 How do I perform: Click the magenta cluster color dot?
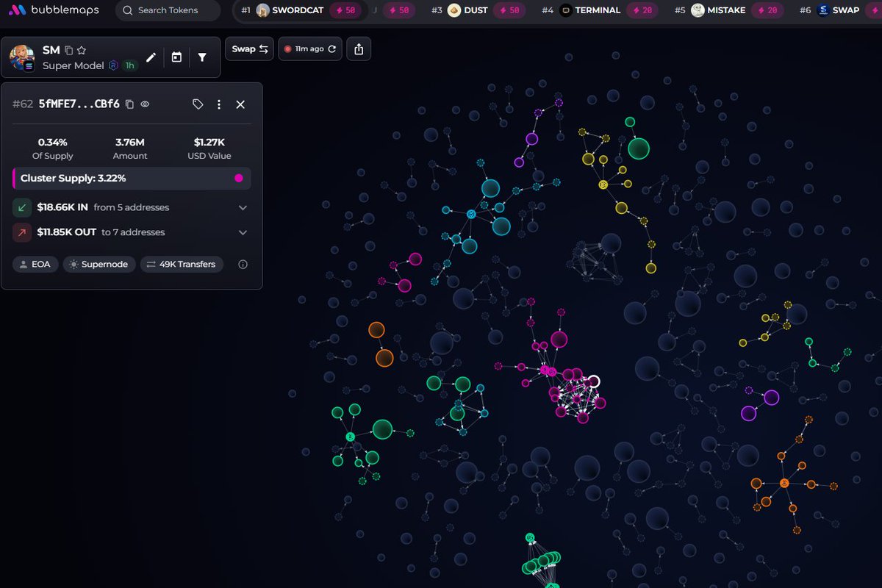[238, 178]
